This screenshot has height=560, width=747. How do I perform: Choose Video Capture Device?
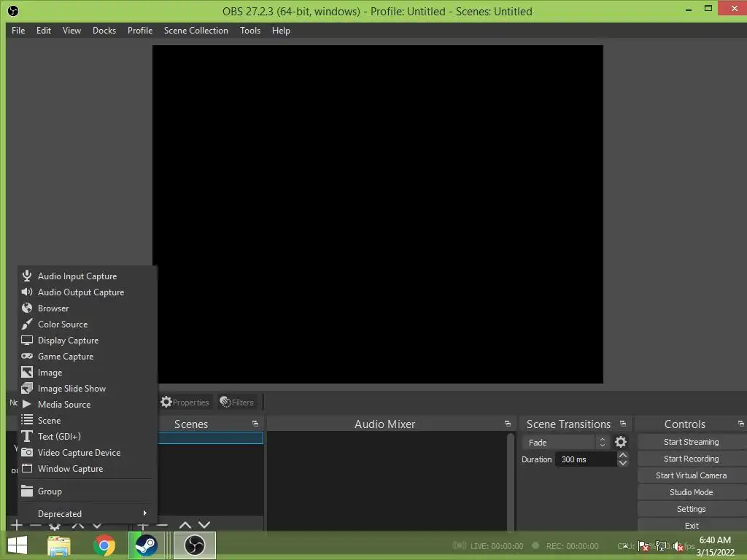pyautogui.click(x=88, y=452)
